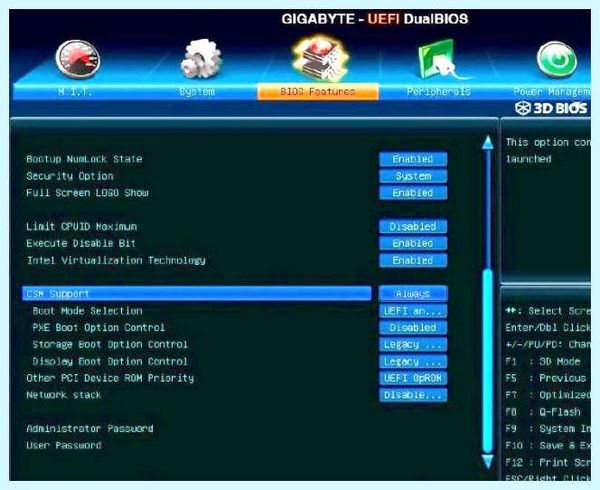Click the F7 Optimized hint
Viewport: 600px width, 490px height.
pos(548,395)
